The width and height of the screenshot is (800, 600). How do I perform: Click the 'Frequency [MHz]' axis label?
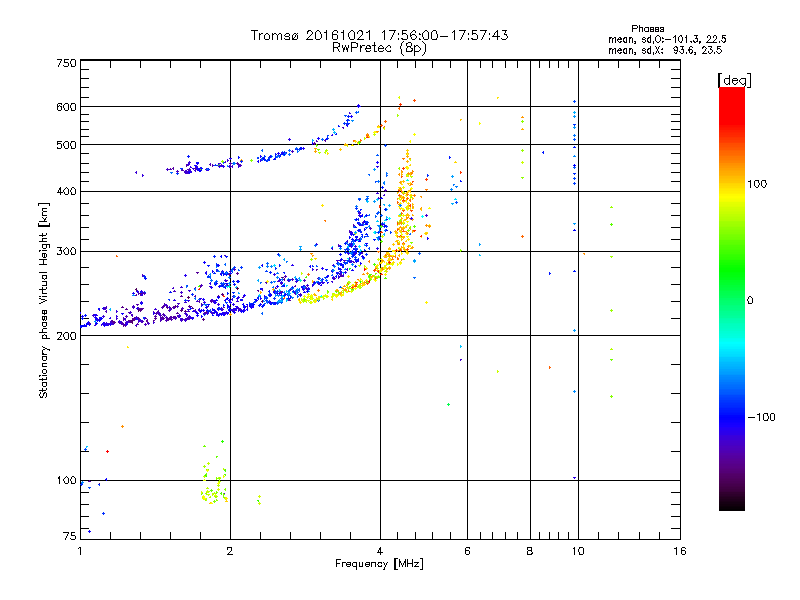point(379,564)
